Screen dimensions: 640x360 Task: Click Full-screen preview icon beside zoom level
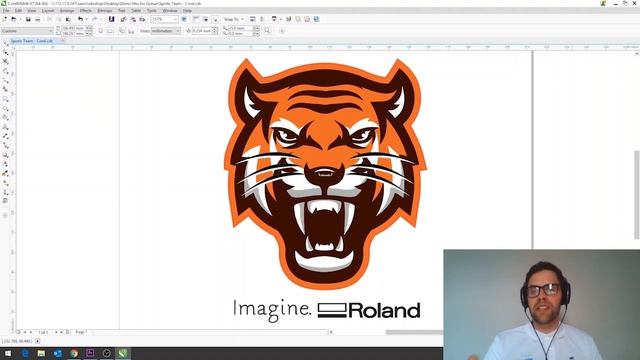pos(184,19)
